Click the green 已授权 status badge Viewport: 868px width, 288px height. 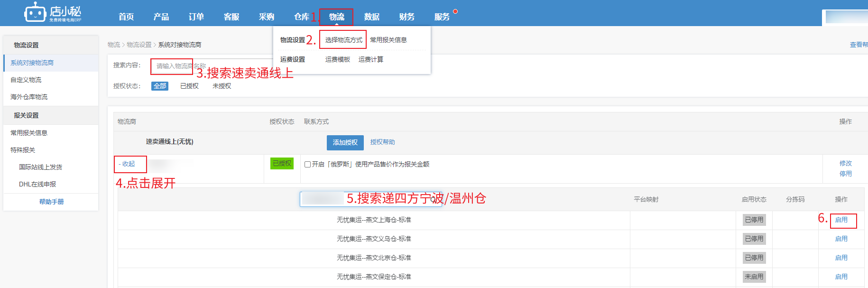click(282, 163)
